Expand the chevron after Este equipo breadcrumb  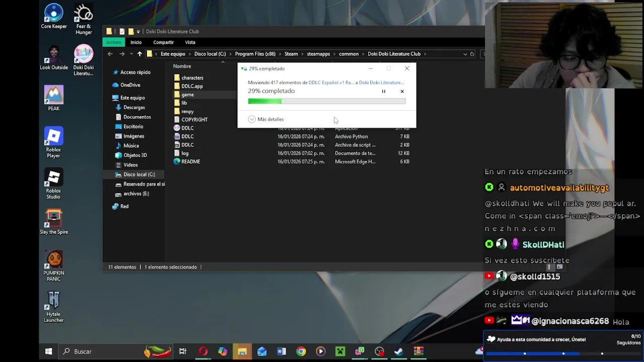(190, 54)
